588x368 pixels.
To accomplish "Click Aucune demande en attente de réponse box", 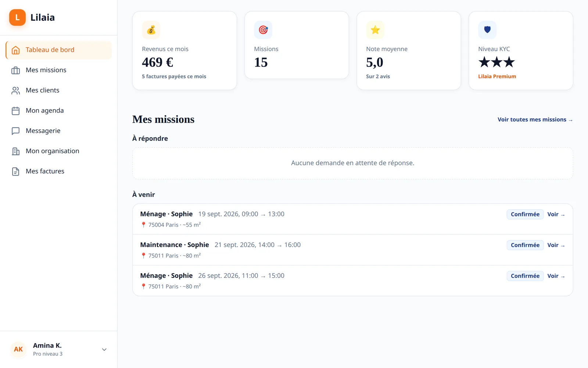I will 352,163.
